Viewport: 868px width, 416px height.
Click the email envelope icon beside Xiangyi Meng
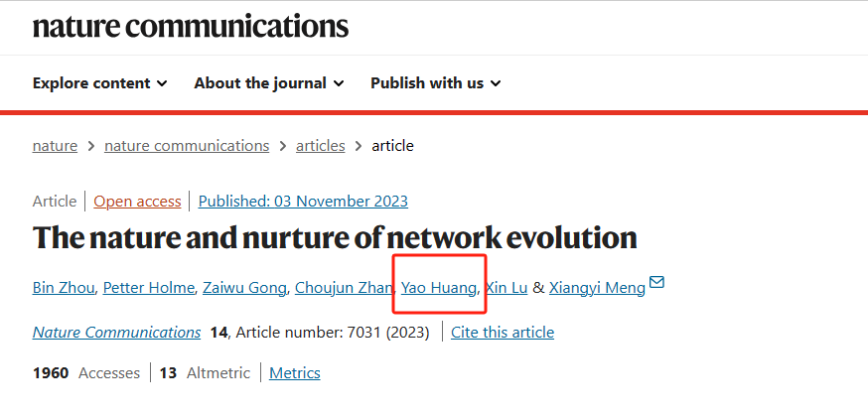[x=656, y=284]
